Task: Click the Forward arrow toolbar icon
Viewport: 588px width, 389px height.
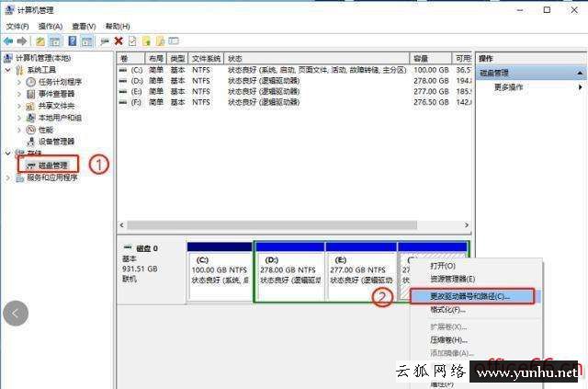Action: 22,41
